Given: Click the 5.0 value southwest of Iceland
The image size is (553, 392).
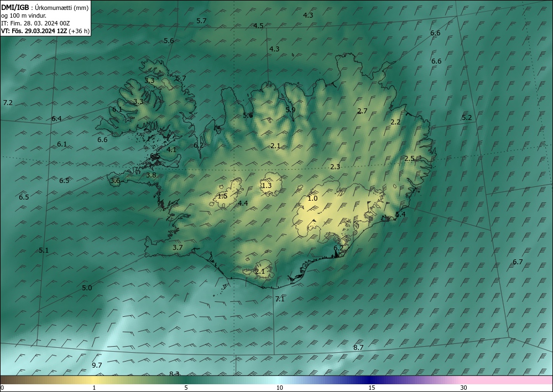Looking at the screenshot, I should 87,288.
